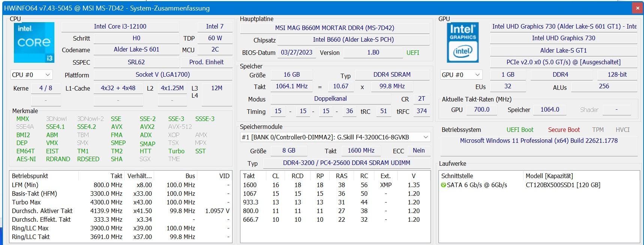
Task: Click the SSPEC value SRL62
Action: pos(136,62)
